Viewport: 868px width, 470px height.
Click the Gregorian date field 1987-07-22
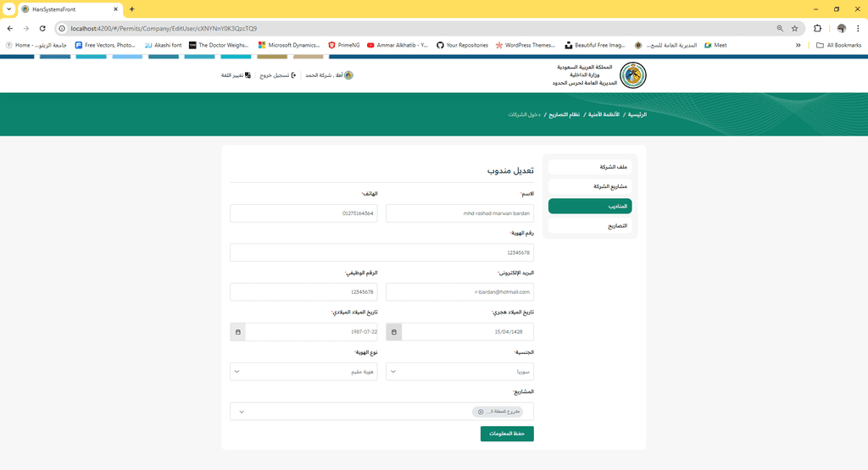tap(312, 332)
